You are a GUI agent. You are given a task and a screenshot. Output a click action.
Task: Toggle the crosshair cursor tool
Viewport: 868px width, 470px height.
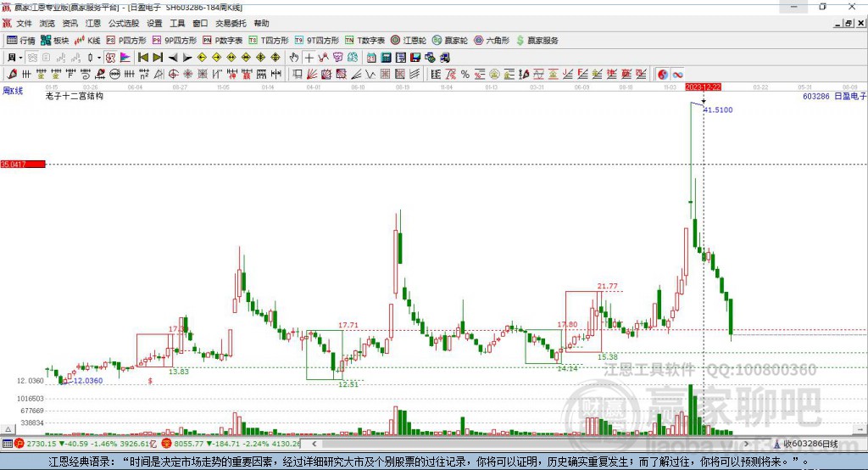point(309,58)
